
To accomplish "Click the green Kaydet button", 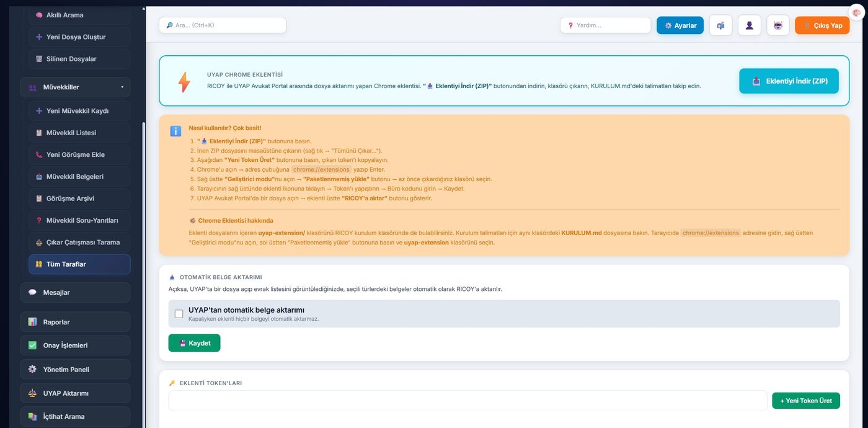I will (x=194, y=343).
